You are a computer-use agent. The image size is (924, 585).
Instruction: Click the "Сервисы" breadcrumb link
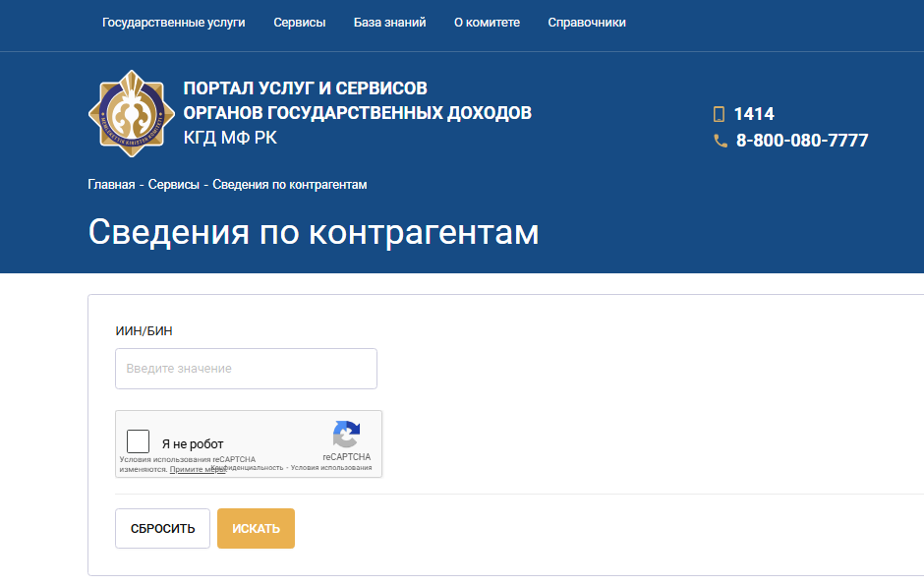tap(170, 184)
